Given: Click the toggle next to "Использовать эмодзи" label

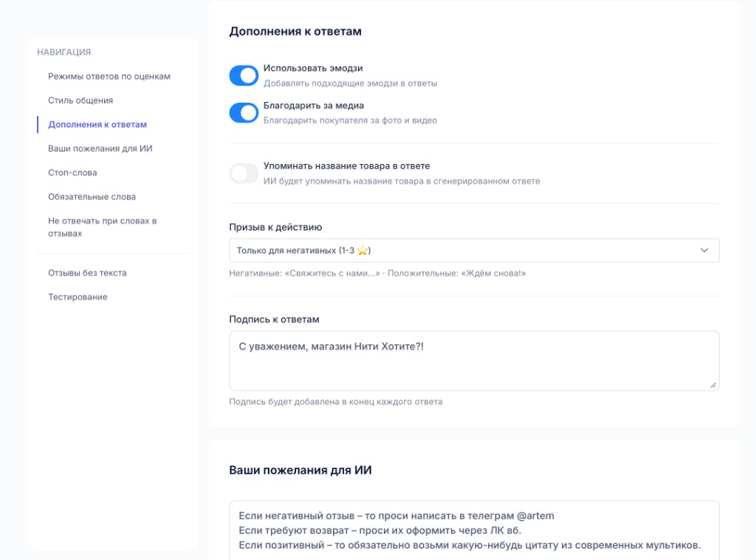Looking at the screenshot, I should tap(244, 75).
